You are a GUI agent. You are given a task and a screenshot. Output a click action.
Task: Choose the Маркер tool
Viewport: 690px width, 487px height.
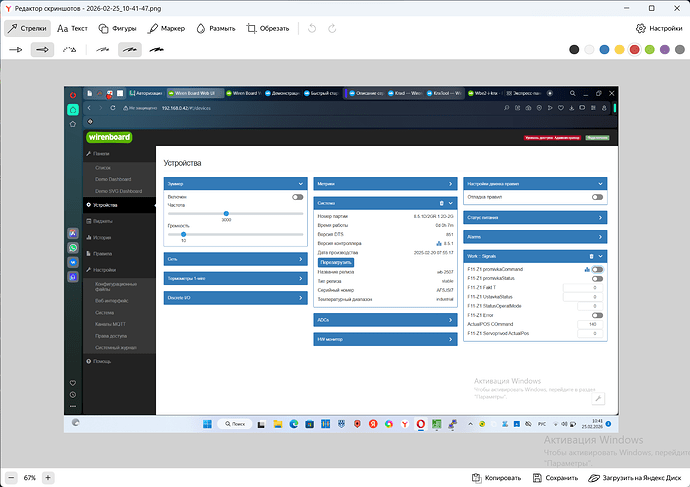pos(166,29)
